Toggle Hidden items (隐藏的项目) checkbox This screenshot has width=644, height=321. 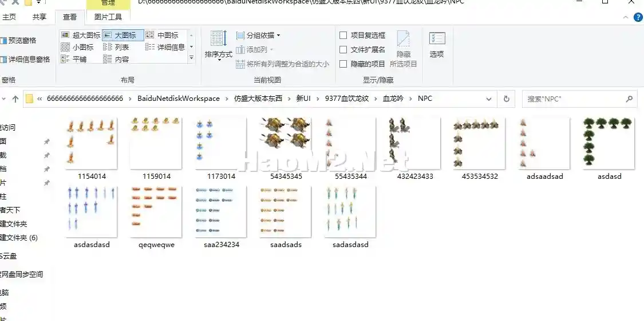point(363,64)
